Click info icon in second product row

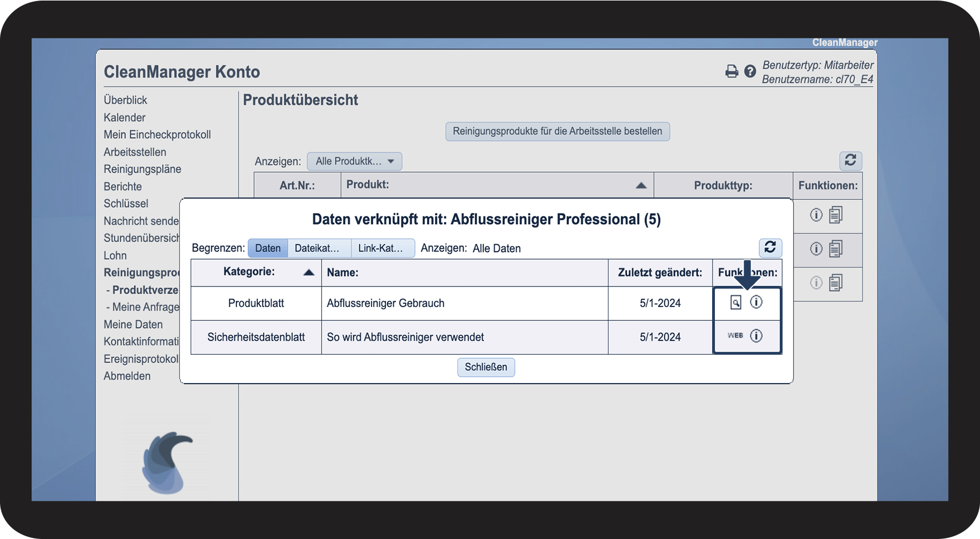816,249
